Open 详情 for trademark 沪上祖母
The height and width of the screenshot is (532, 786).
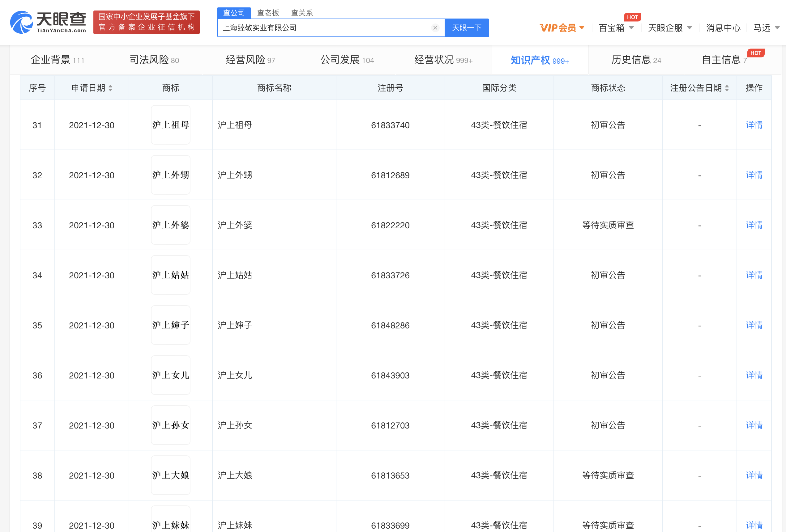tap(754, 125)
